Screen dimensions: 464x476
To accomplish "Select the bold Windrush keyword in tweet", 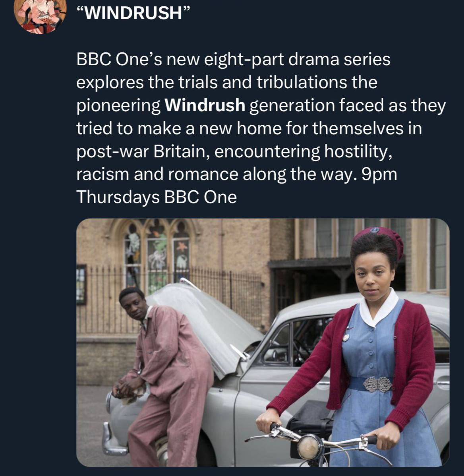I will tap(205, 105).
